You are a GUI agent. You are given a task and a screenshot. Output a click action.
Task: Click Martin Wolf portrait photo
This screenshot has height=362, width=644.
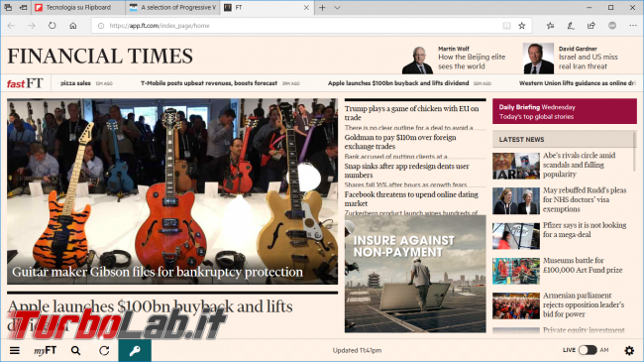418,60
